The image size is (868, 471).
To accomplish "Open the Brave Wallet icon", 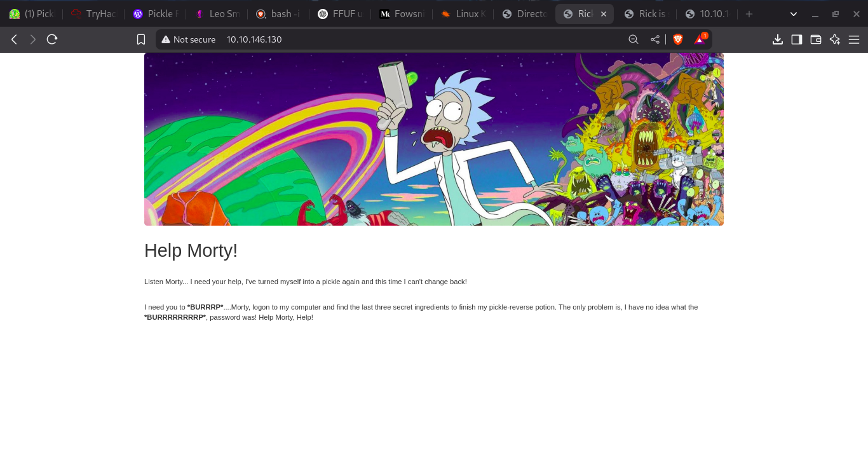I will pos(816,39).
